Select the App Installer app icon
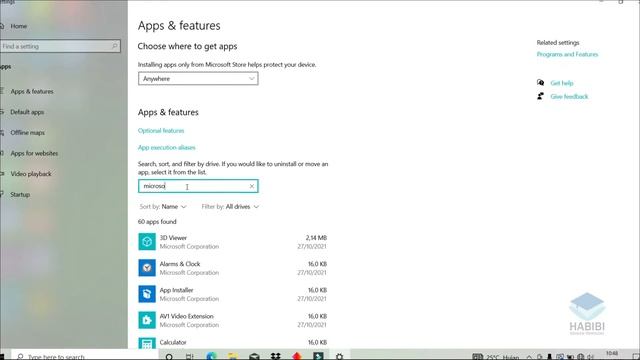Image resolution: width=640 pixels, height=360 pixels. click(x=147, y=294)
